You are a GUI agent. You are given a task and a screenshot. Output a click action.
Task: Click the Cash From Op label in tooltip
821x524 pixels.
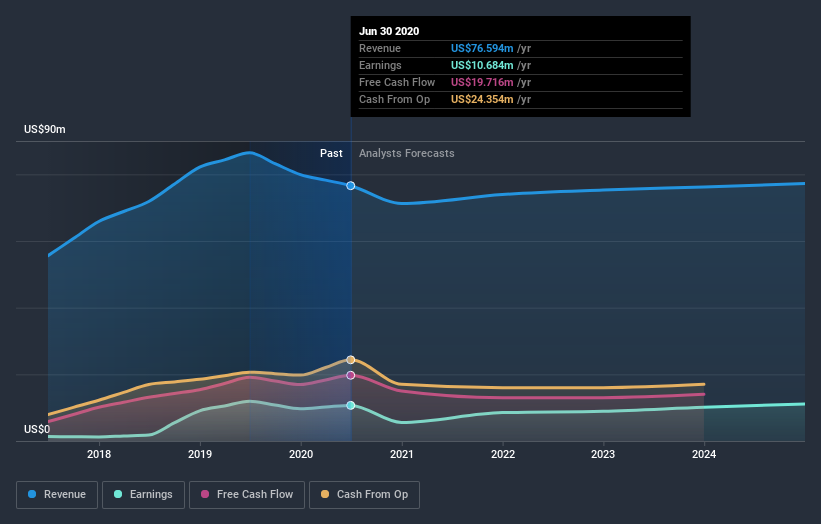pos(394,99)
